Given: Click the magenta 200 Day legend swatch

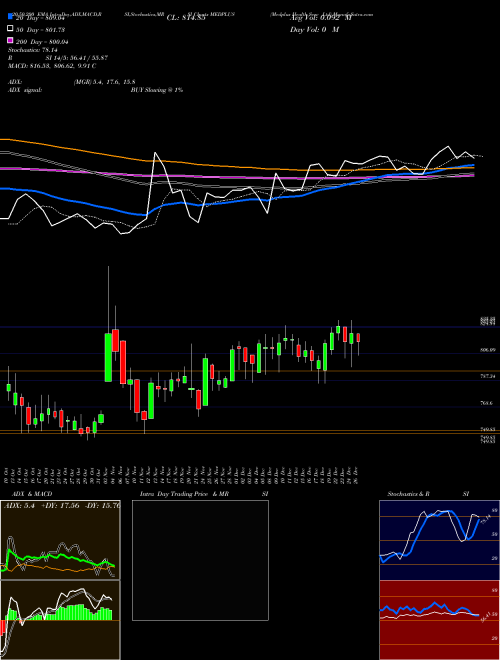Looking at the screenshot, I should [x=10, y=40].
